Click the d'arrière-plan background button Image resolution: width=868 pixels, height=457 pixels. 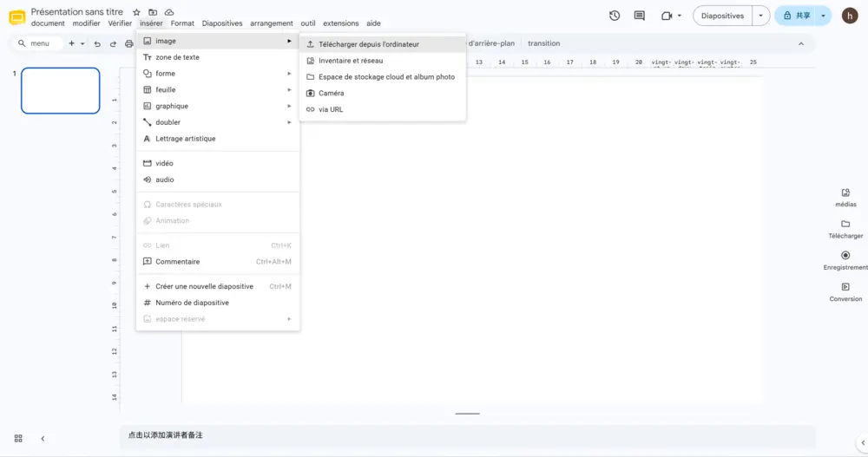point(491,43)
